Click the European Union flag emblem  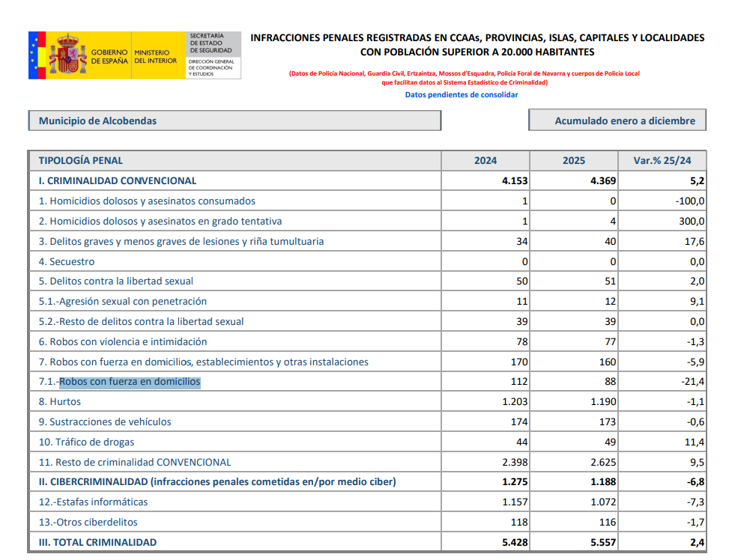[x=37, y=55]
